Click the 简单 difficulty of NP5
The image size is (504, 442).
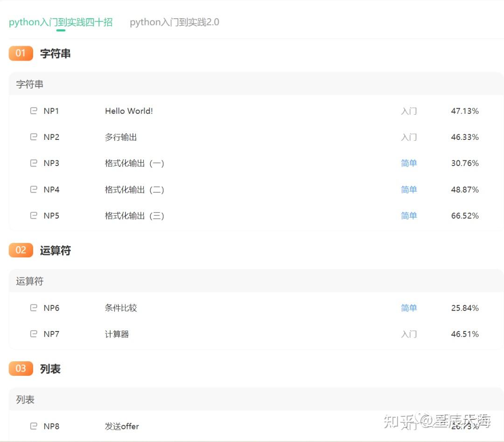(409, 215)
